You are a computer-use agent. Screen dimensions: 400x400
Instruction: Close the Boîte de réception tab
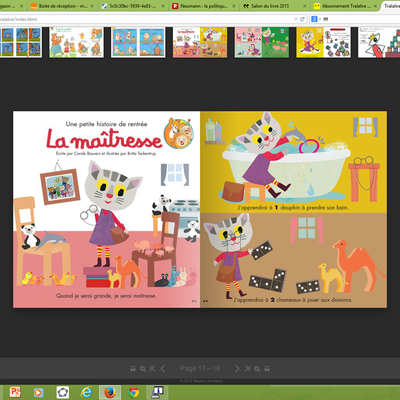92,6
